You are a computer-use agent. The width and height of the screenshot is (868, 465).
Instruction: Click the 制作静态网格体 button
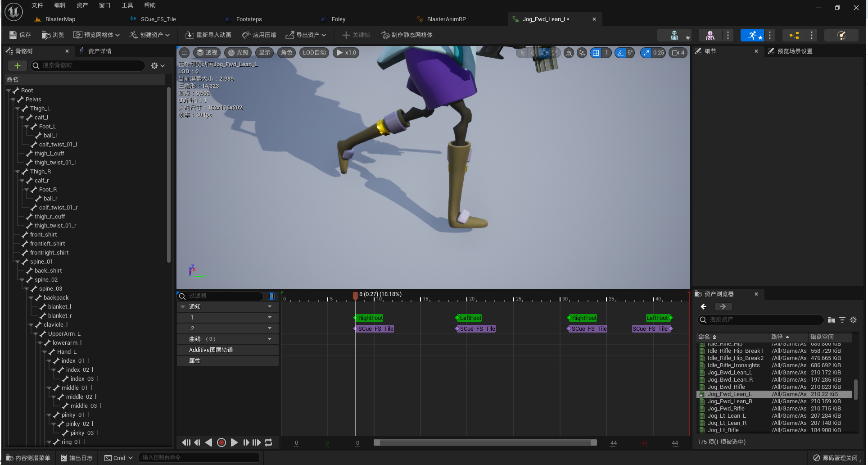coord(407,35)
